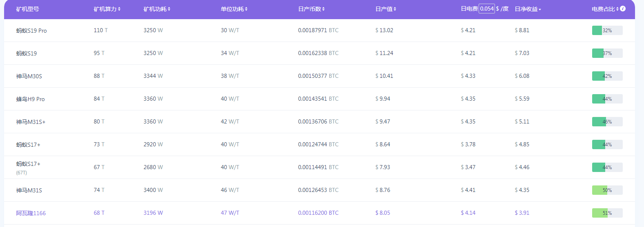The image size is (644, 227).
Task: Sort the table by 矿机功耗 column
Action: pyautogui.click(x=157, y=9)
